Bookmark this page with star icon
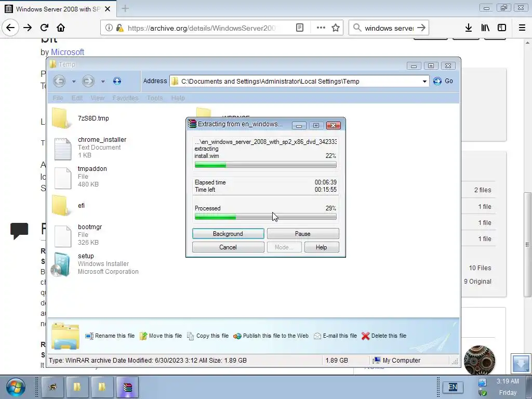The width and height of the screenshot is (532, 399). point(336,28)
